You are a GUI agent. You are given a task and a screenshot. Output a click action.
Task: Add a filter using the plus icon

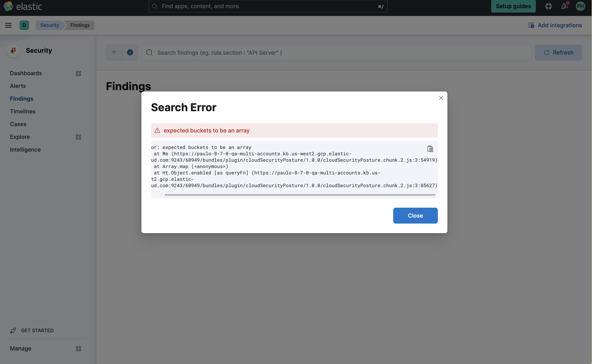pyautogui.click(x=130, y=52)
